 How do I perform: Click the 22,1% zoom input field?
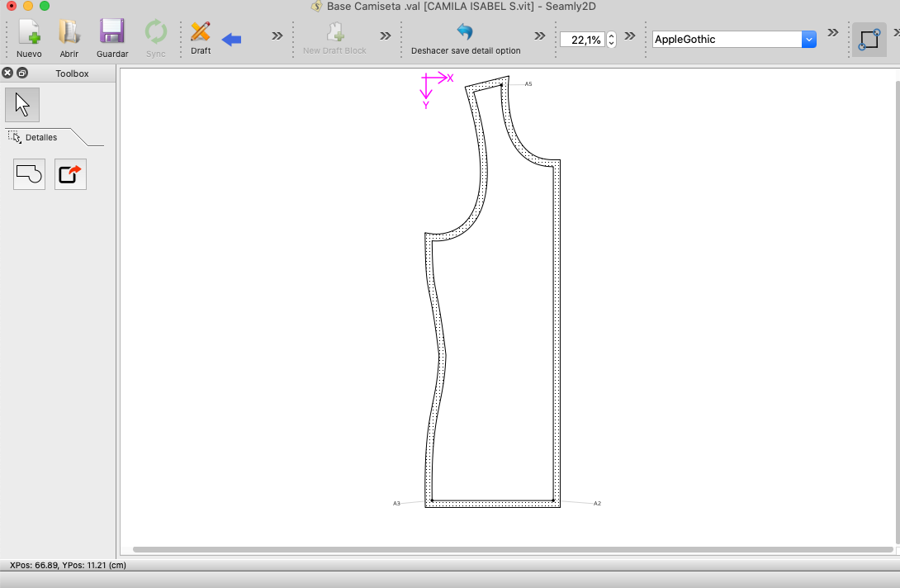tap(582, 40)
